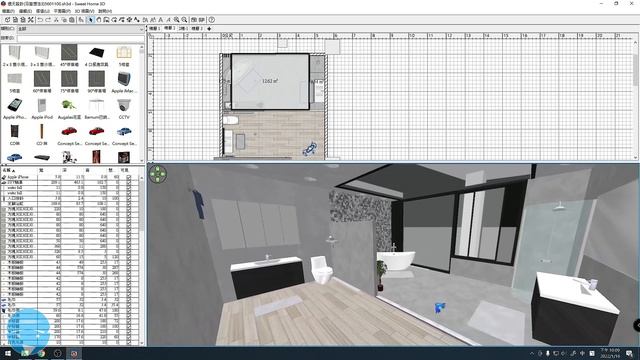The width and height of the screenshot is (640, 360).
Task: Select the Add text label tool
Action: pyautogui.click(x=137, y=20)
